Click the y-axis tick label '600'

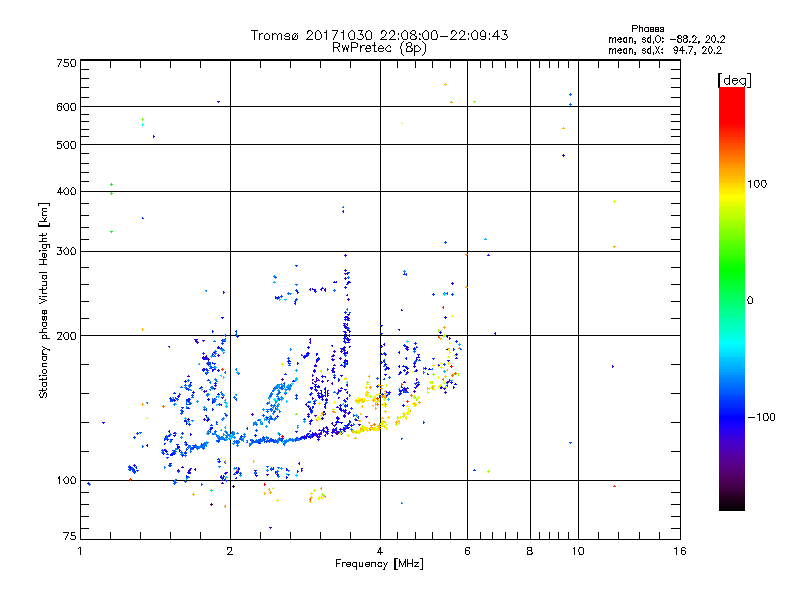coord(66,107)
